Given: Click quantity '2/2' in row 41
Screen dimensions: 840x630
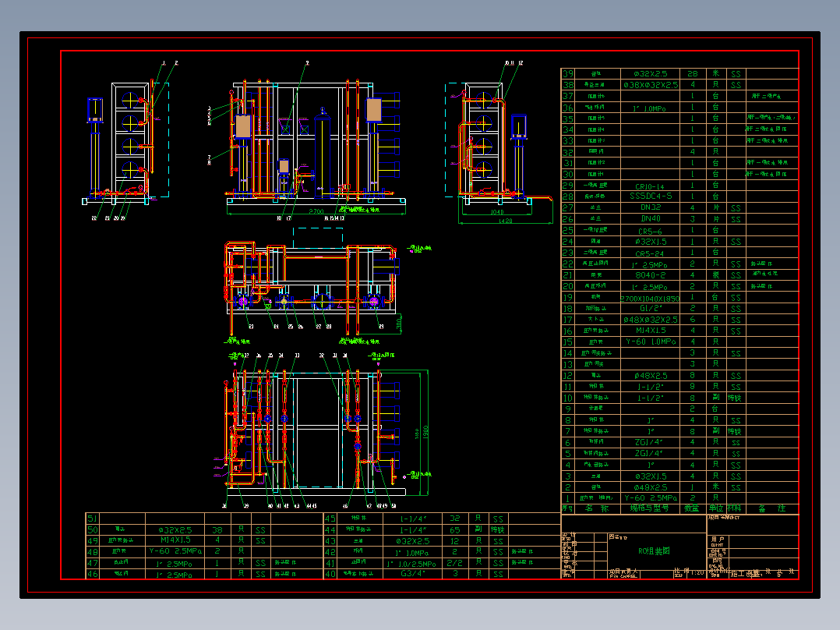Looking at the screenshot, I should click(454, 563).
